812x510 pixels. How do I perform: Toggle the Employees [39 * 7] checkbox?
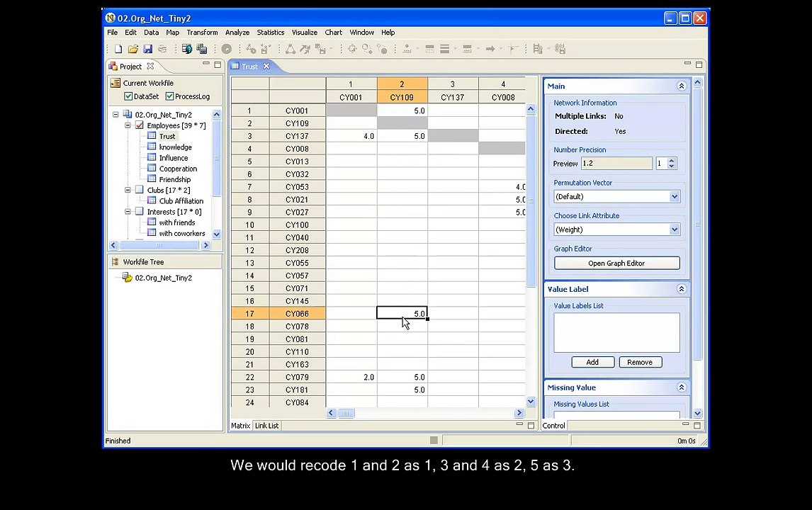140,125
